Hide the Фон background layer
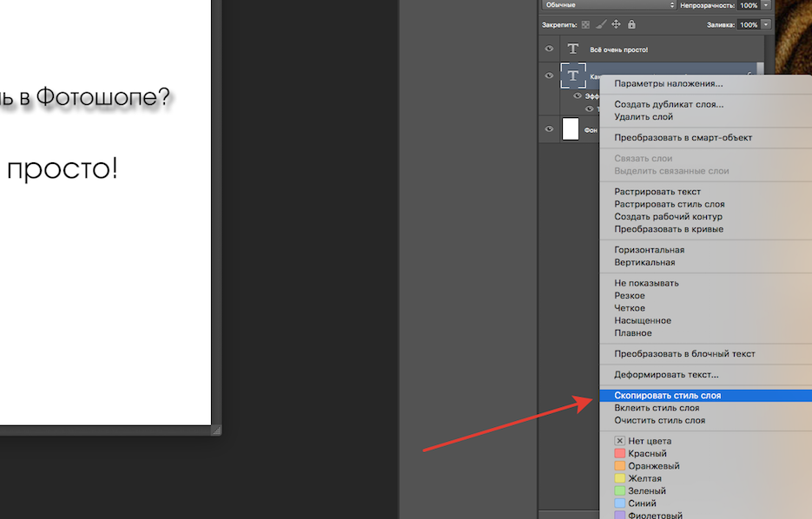 (549, 128)
